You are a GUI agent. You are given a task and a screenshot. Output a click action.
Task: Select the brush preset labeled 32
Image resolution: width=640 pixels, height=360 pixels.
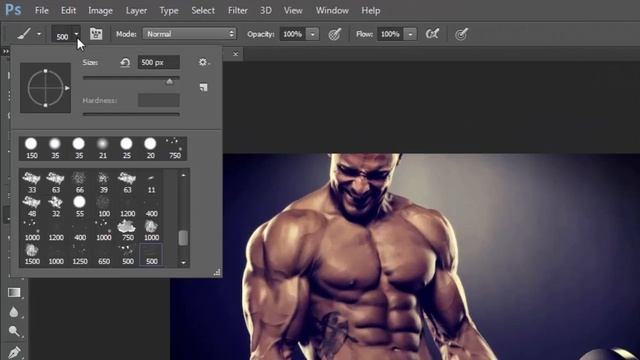(x=56, y=206)
